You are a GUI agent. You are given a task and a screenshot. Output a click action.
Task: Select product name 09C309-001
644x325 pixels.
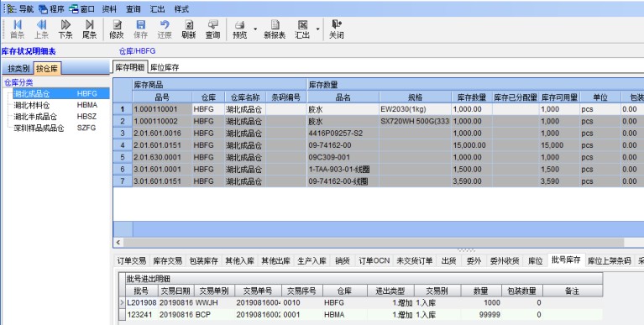(x=343, y=157)
